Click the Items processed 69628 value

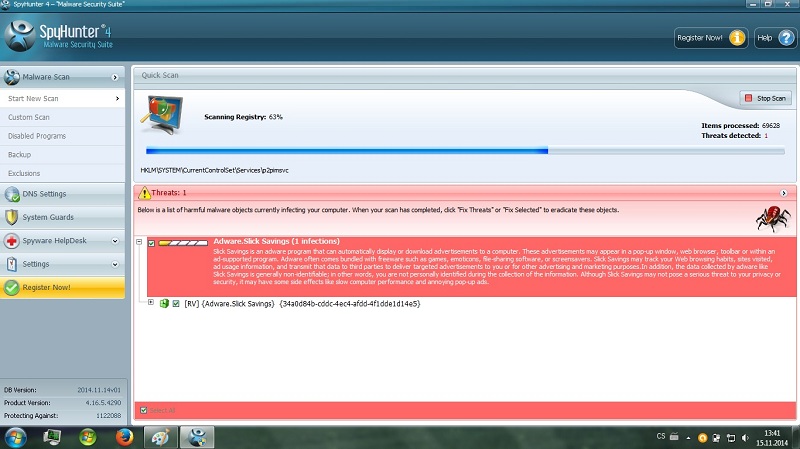pyautogui.click(x=770, y=126)
